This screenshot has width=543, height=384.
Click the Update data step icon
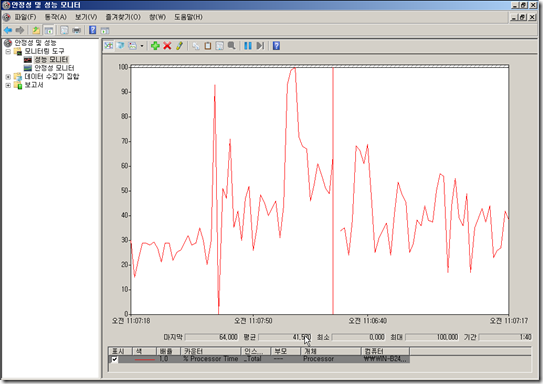260,46
